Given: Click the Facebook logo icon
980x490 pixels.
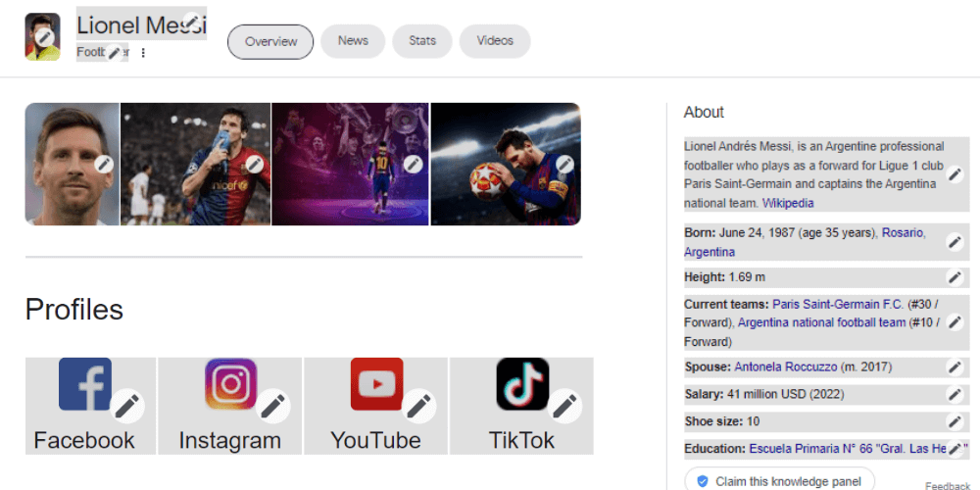Looking at the screenshot, I should click(85, 384).
